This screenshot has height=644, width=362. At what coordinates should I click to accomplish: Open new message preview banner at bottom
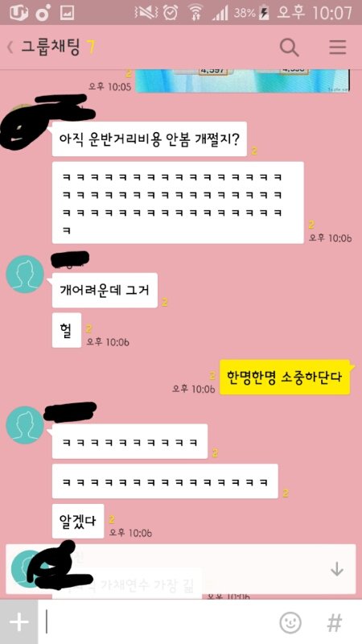click(x=180, y=569)
